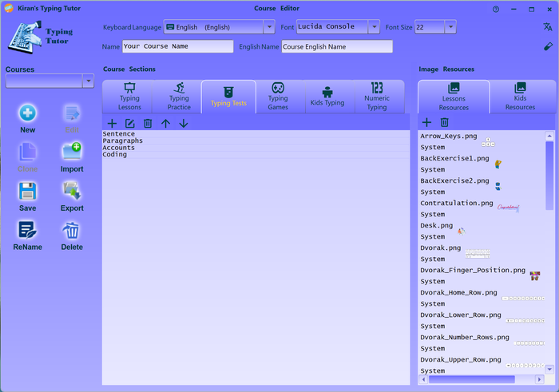Screen dimensions: 559x392
Task: Move section down with down arrow
Action: coord(184,123)
